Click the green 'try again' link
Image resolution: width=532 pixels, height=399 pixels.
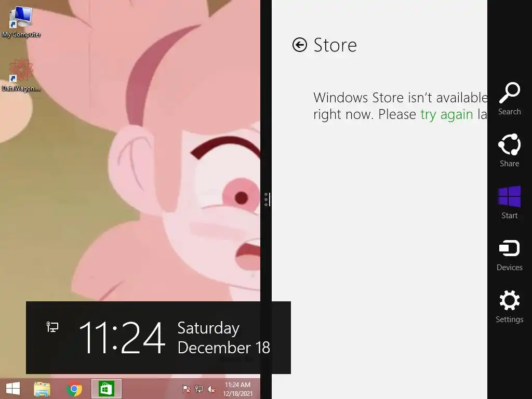pyautogui.click(x=446, y=114)
